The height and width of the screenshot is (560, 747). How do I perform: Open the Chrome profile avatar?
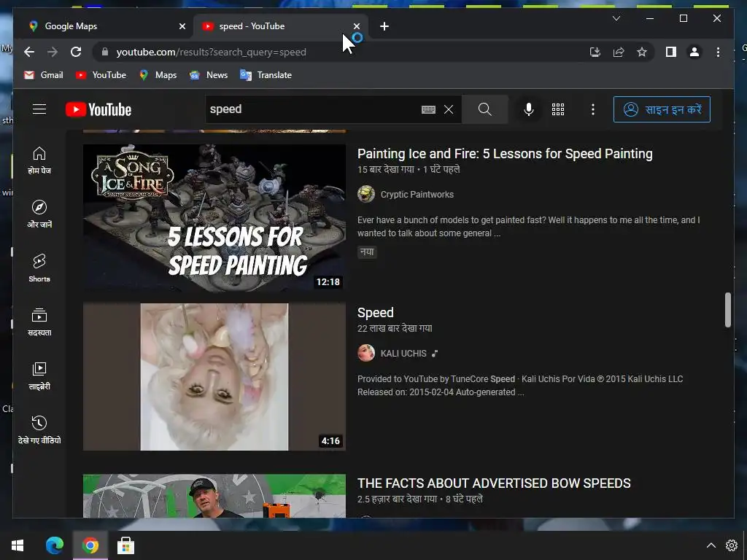pos(694,52)
